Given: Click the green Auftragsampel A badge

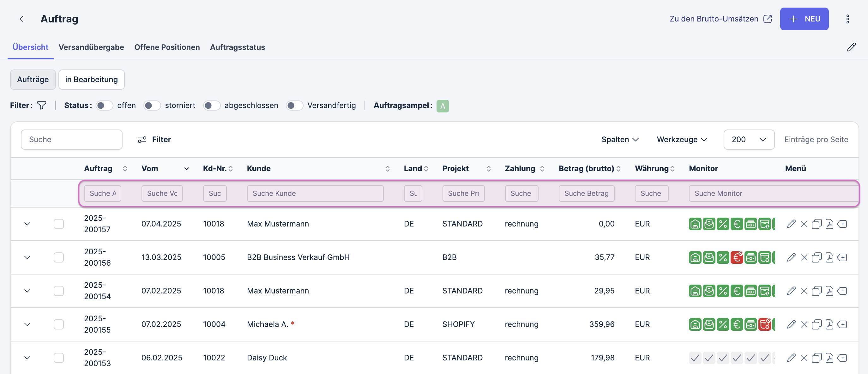Looking at the screenshot, I should click(443, 106).
